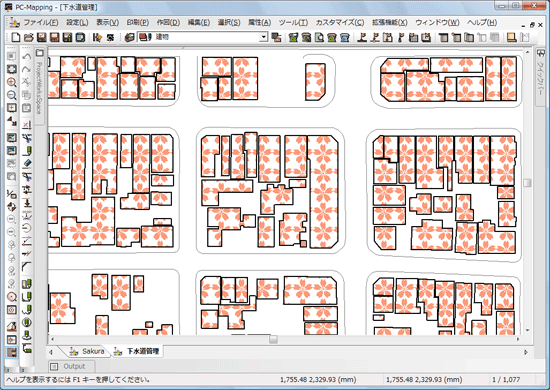Click the 1 / 1,077 scale status text
The width and height of the screenshot is (550, 390).
[x=506, y=379]
